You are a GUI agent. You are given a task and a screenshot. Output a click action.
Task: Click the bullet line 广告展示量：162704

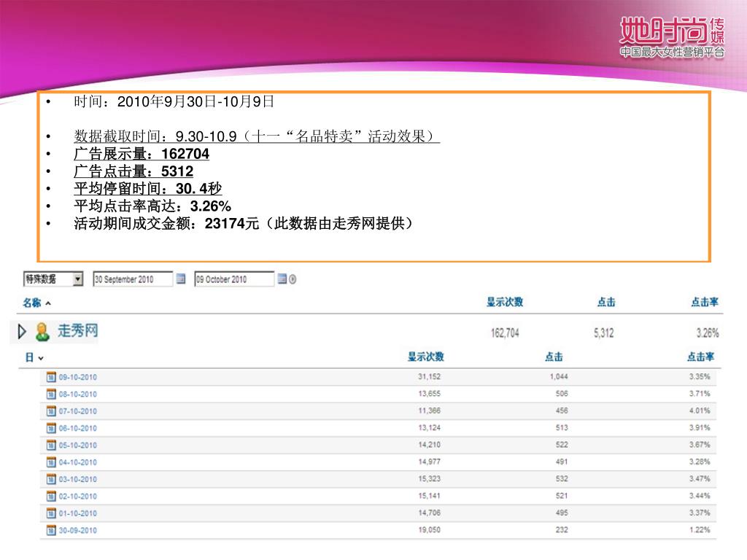coord(142,154)
